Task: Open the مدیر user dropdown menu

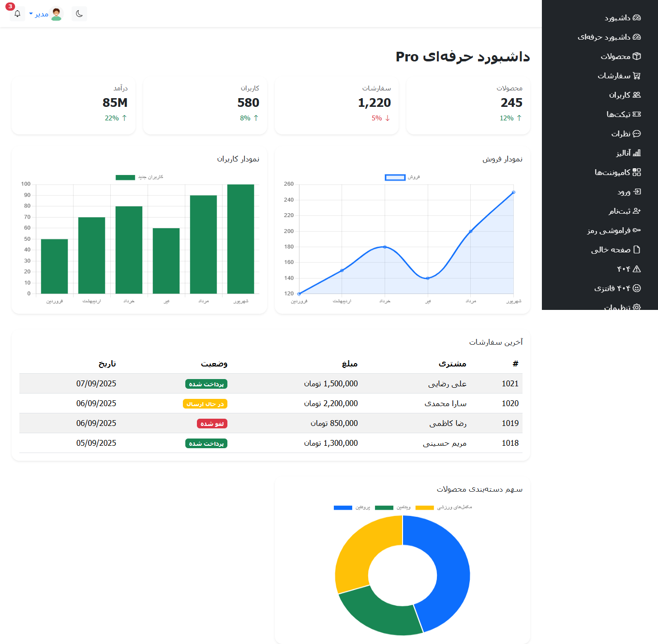Action: point(39,14)
